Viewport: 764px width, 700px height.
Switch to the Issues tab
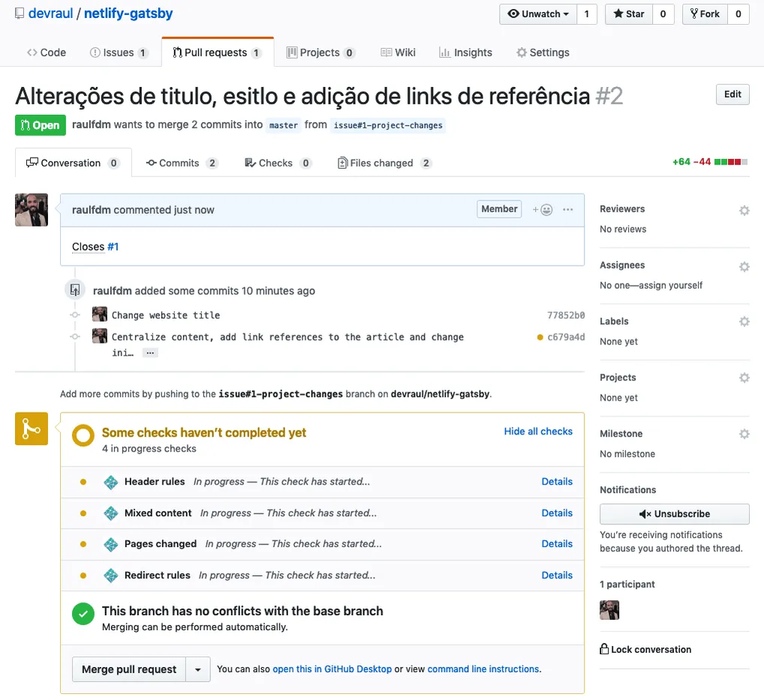[x=119, y=53]
